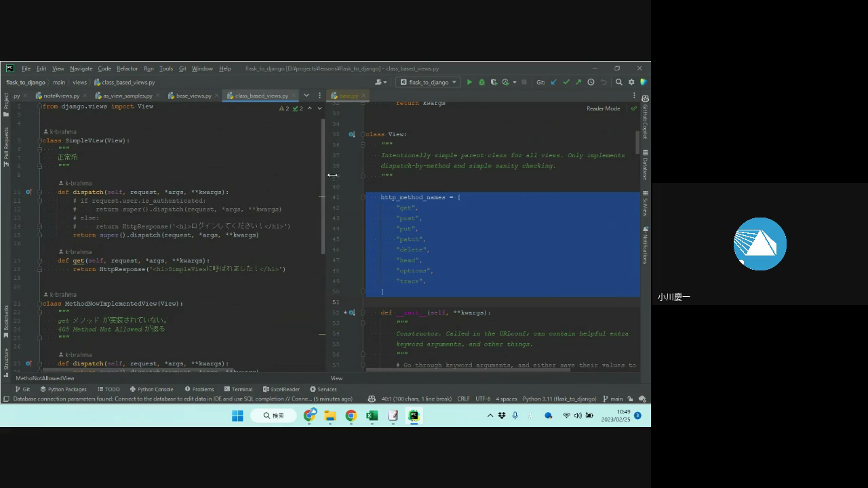This screenshot has width=868, height=488.
Task: Switch to the base_views.py tab
Action: click(193, 96)
